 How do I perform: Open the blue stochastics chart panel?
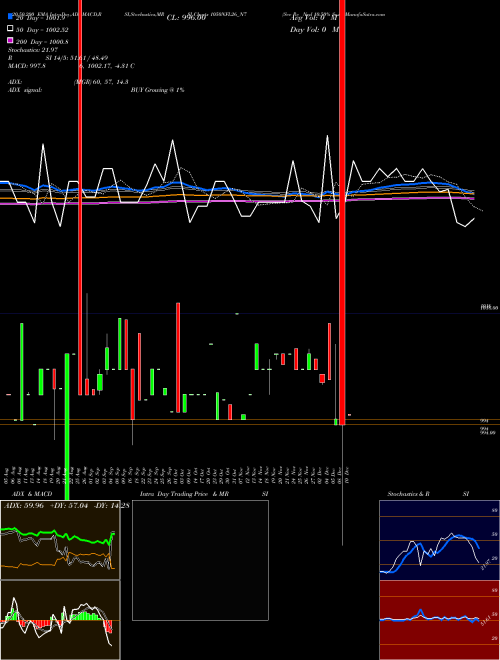439,540
